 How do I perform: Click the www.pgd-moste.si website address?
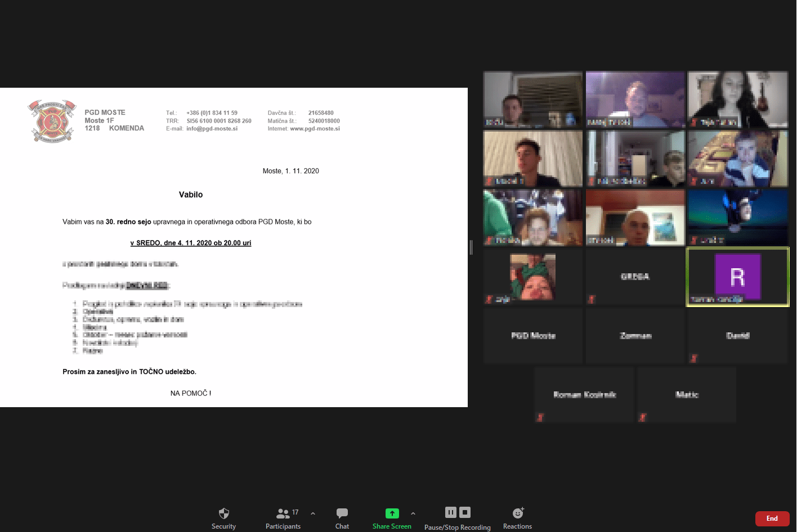(x=315, y=129)
